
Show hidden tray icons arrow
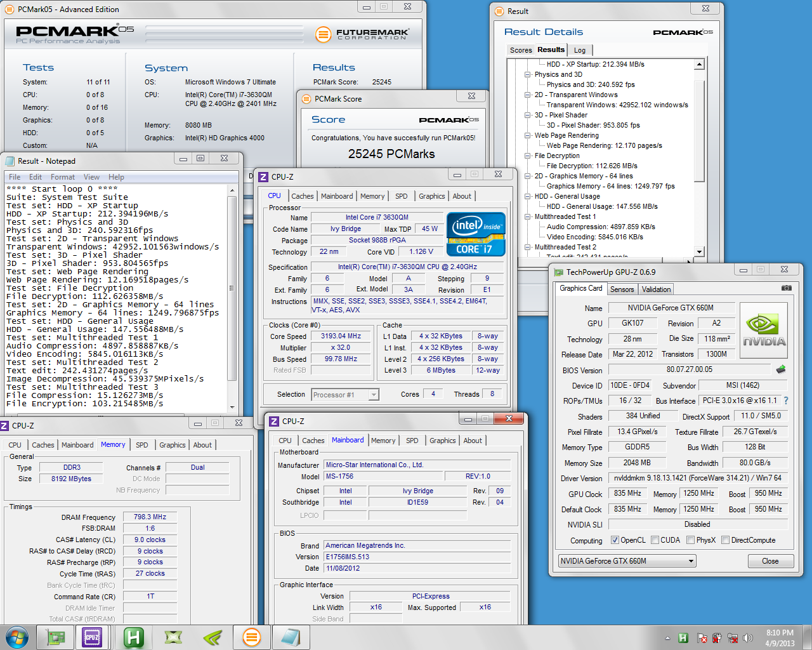point(667,638)
